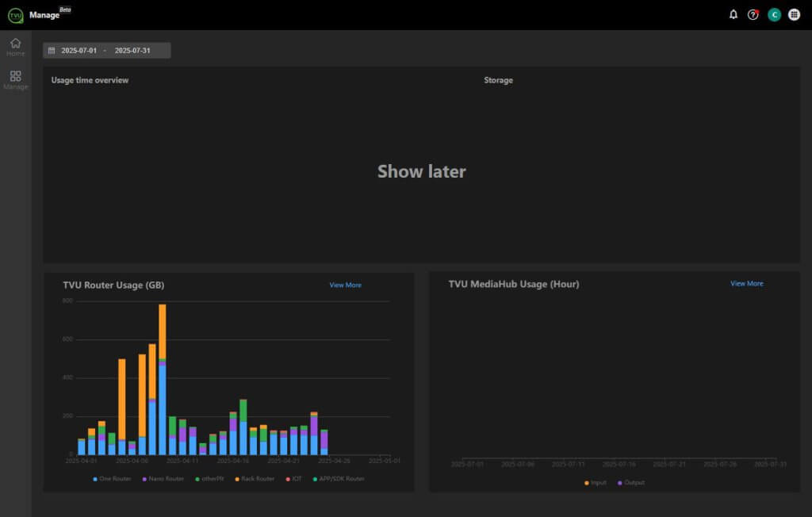Go to Home in sidebar

tap(16, 47)
